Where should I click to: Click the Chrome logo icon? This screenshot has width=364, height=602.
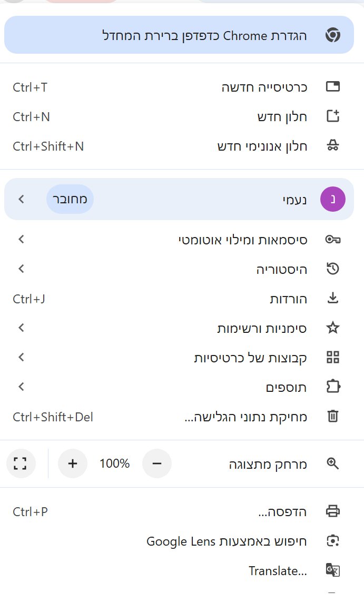coord(332,35)
